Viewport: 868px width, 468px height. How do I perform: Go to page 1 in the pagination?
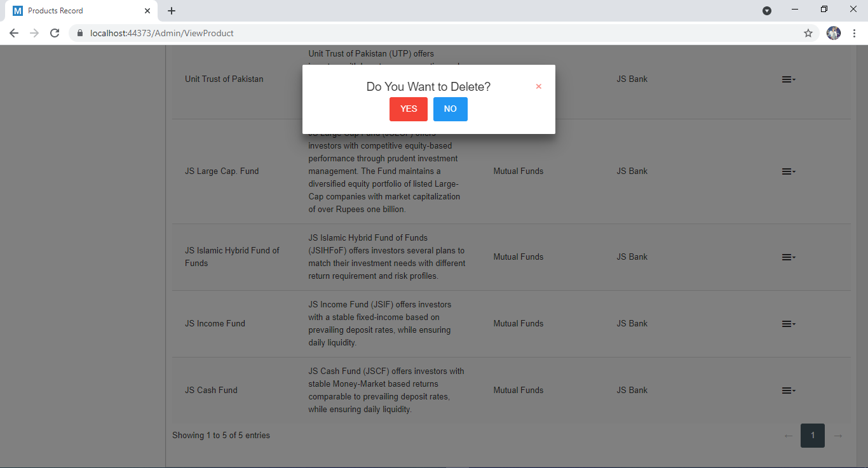pos(813,436)
